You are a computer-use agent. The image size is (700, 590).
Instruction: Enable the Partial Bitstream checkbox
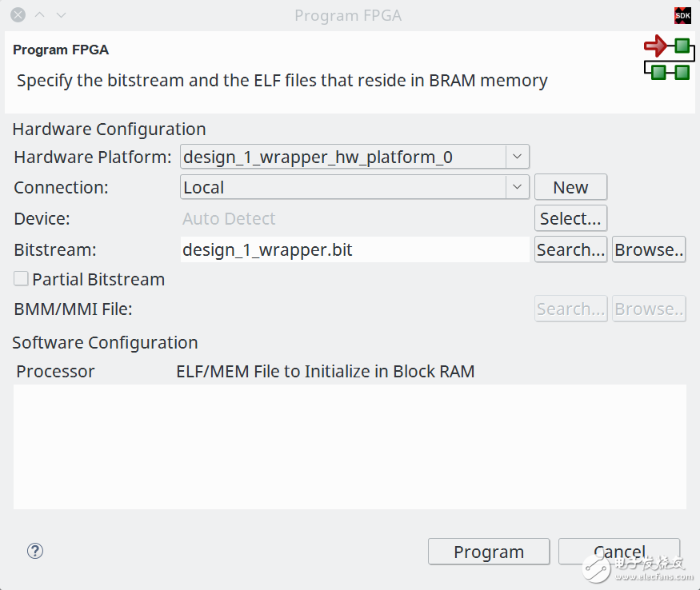[22, 279]
